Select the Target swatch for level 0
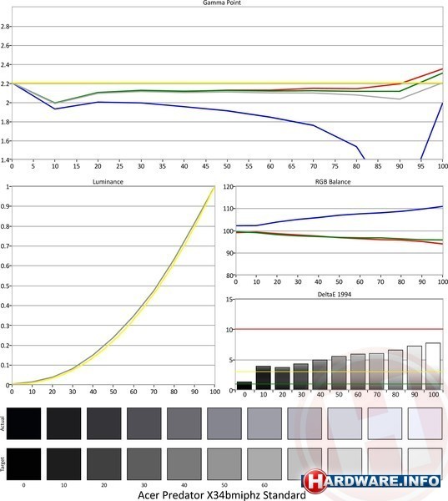 click(23, 464)
